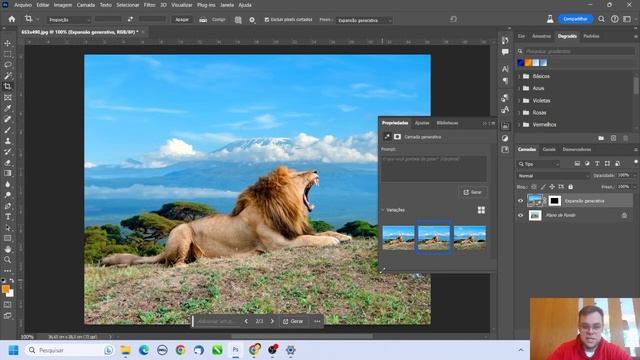Select the Crop tool in the left toolbar

click(x=8, y=87)
